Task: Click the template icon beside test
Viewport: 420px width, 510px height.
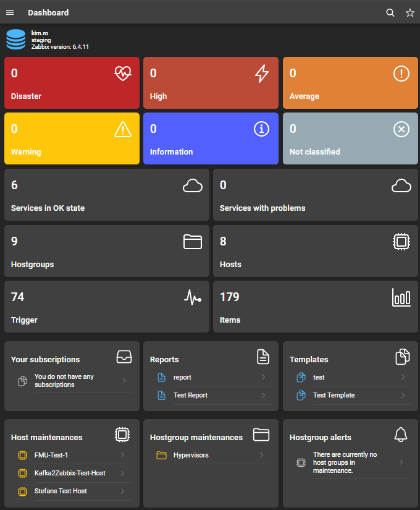Action: [301, 377]
